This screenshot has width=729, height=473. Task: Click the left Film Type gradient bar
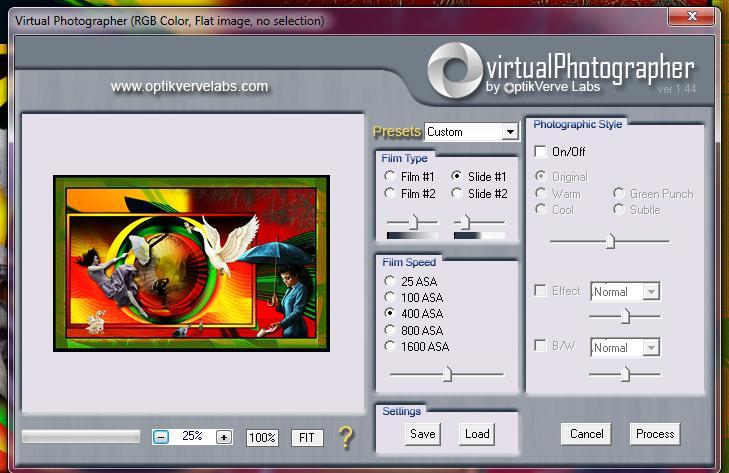click(x=412, y=236)
